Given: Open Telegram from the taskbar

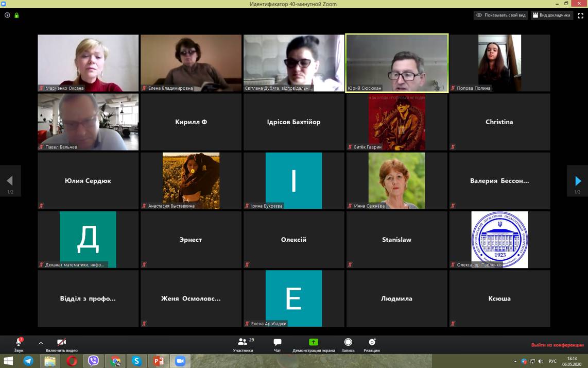Looking at the screenshot, I should coord(28,361).
